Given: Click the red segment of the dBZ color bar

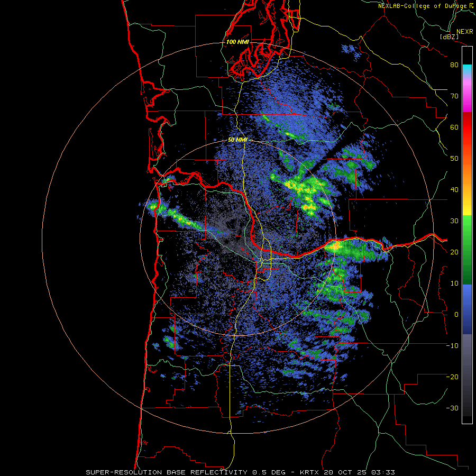Looking at the screenshot, I should (x=467, y=128).
